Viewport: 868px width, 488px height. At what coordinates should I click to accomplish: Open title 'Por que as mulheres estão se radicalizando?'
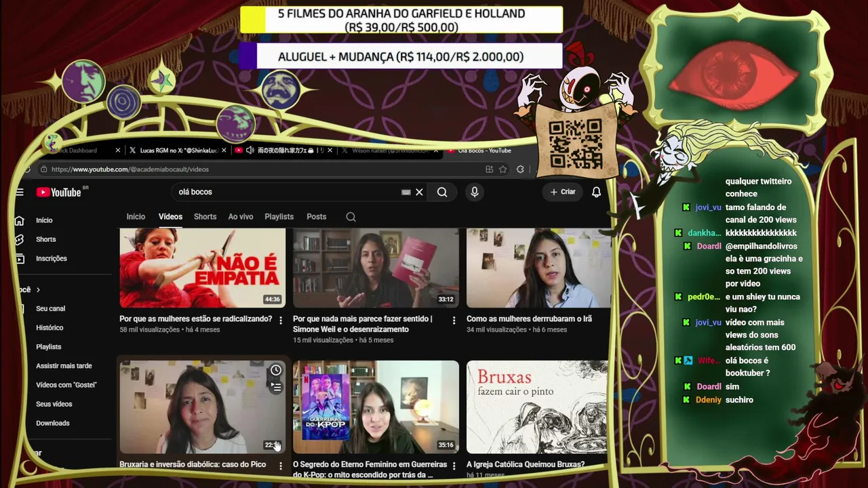(x=196, y=319)
